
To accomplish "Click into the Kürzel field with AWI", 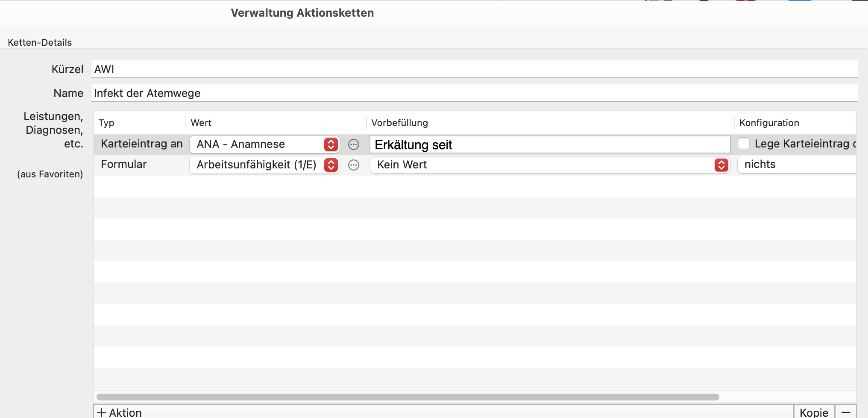I will coord(474,69).
